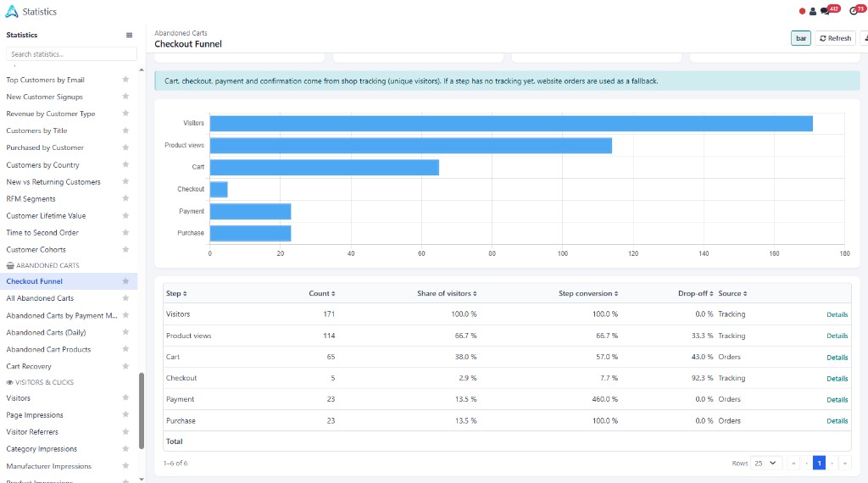Open Details for Payment row

point(837,399)
